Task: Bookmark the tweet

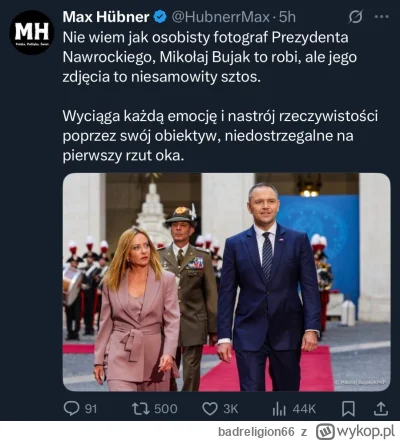Action: coord(348,409)
